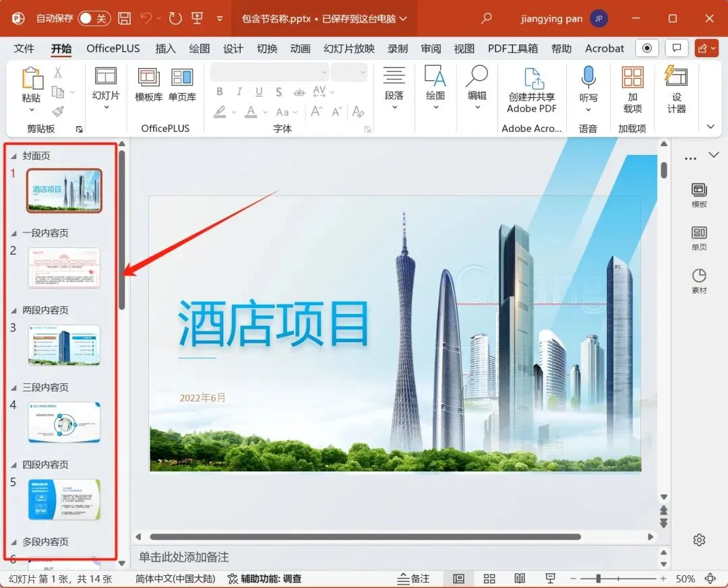Toggle the AutoSave switch
Viewport: 728px width, 588px height.
(x=94, y=19)
